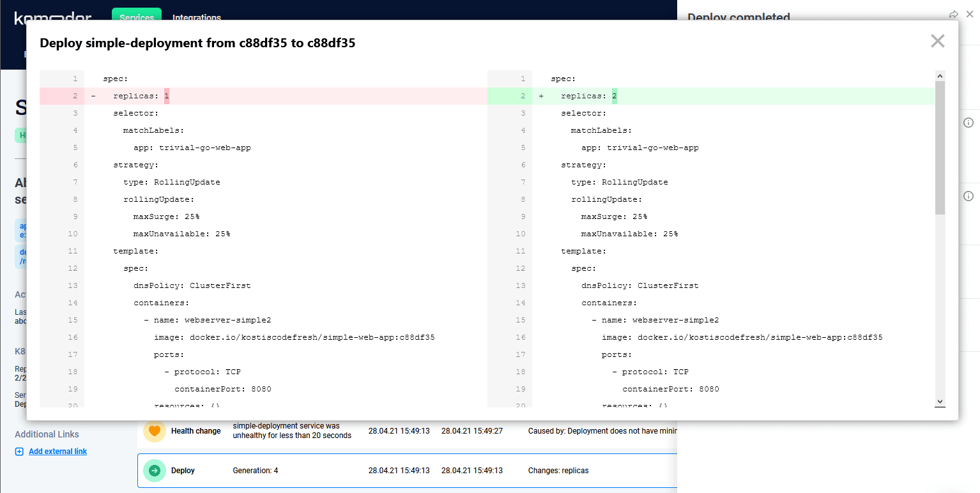This screenshot has width=980, height=493.
Task: Click the lower info circle icon
Action: (968, 196)
